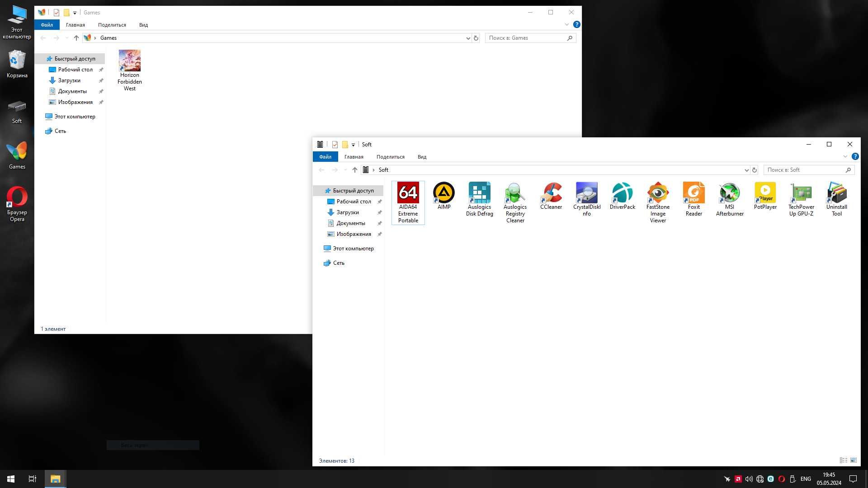Image resolution: width=868 pixels, height=488 pixels.
Task: Select TechPowerUp GPU-Z shortcut
Action: (801, 199)
